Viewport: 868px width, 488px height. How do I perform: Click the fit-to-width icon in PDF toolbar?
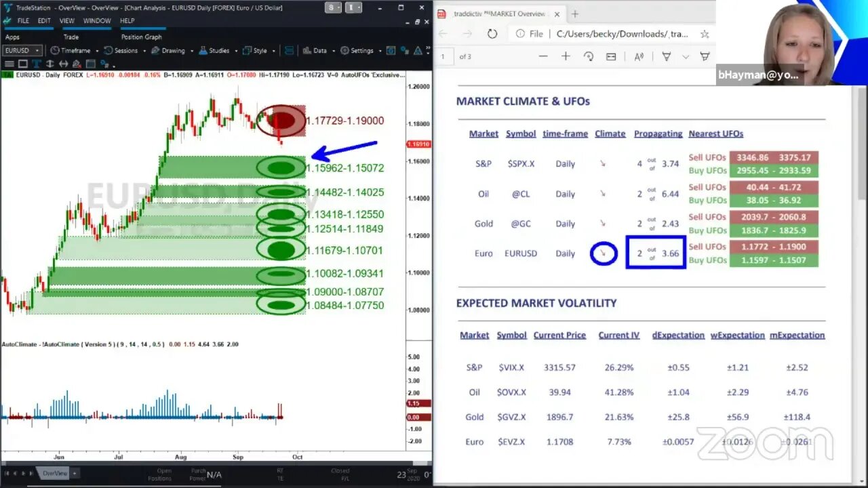point(611,56)
